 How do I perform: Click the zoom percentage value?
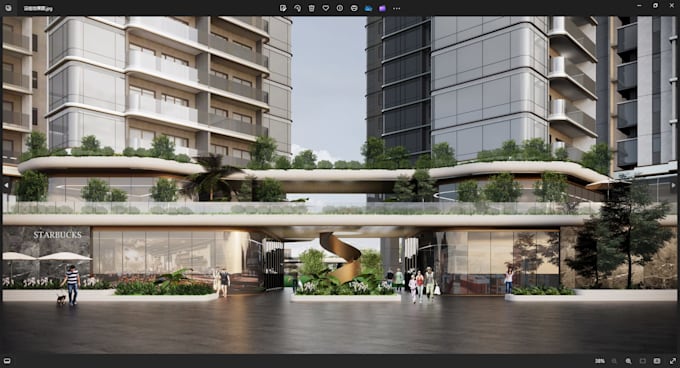pyautogui.click(x=600, y=361)
